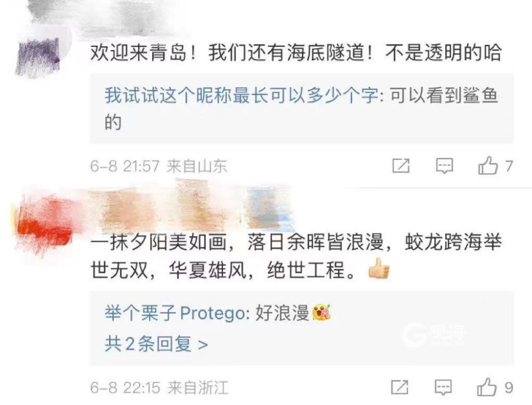Image resolution: width=532 pixels, height=405 pixels.
Task: Open profile of 我试试这个昵称最长可以多少个字
Action: (242, 95)
